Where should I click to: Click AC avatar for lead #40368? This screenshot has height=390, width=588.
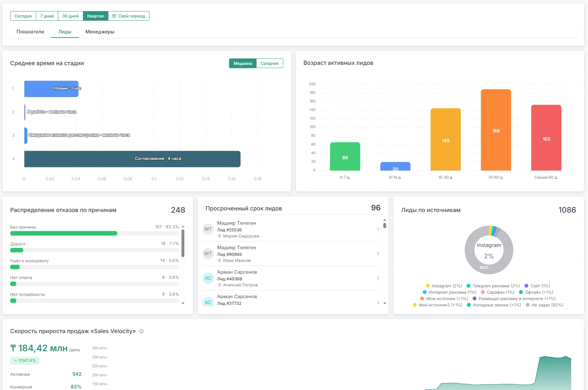coord(208,278)
